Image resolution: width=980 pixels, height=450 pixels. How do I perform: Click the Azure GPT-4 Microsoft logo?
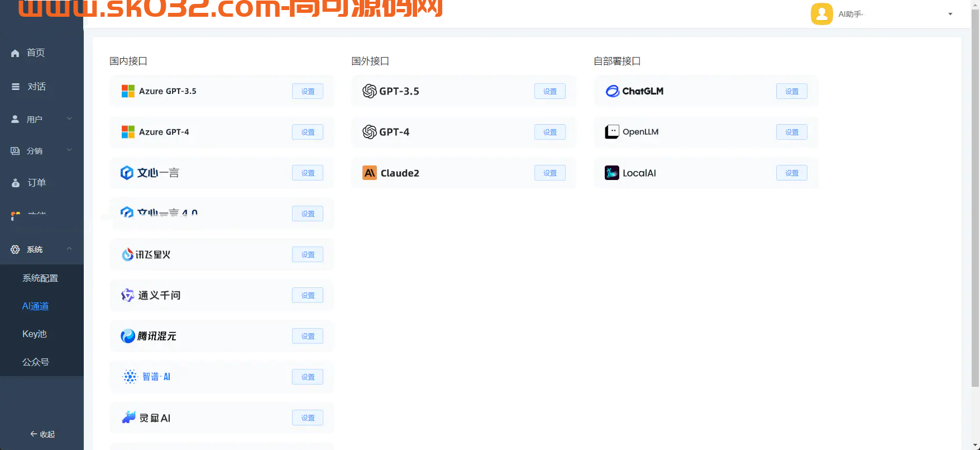pos(128,132)
